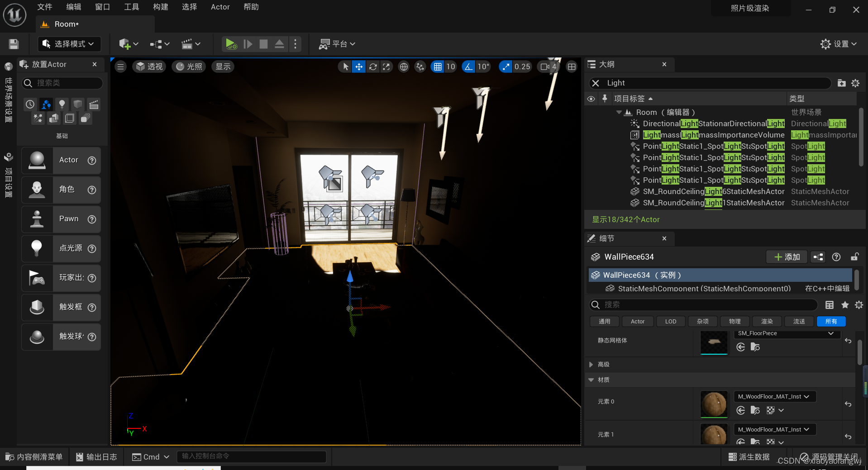
Task: Click the 添加 component button
Action: tap(787, 257)
